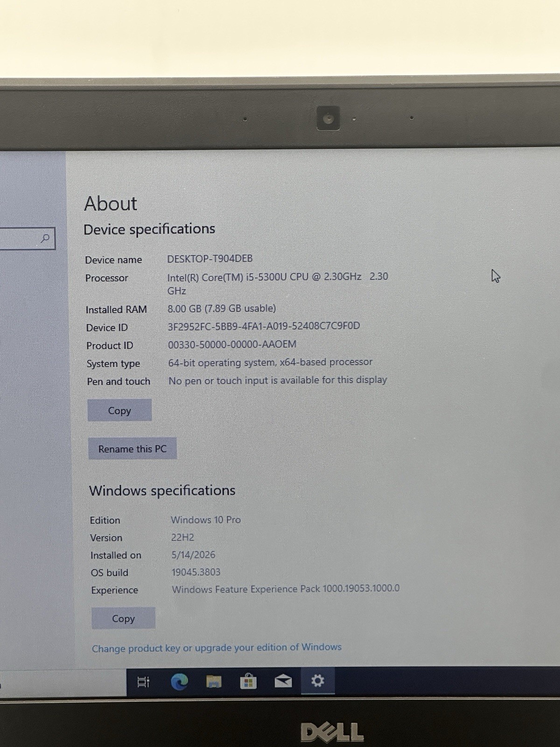Select version value 22H2

pyautogui.click(x=182, y=537)
